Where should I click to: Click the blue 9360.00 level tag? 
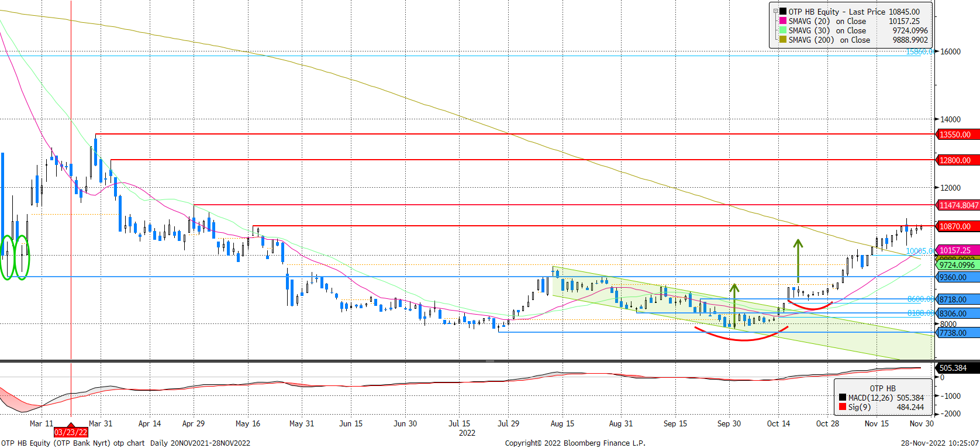coord(958,277)
